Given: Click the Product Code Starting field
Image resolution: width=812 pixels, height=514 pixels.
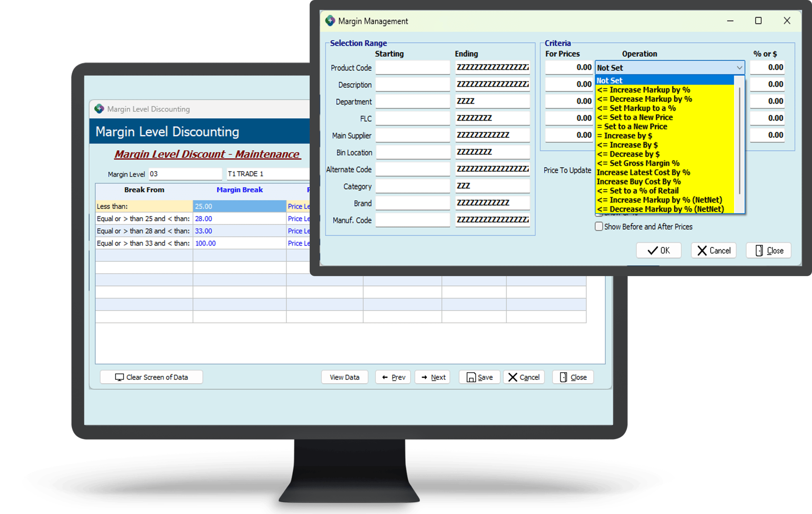Looking at the screenshot, I should (412, 67).
